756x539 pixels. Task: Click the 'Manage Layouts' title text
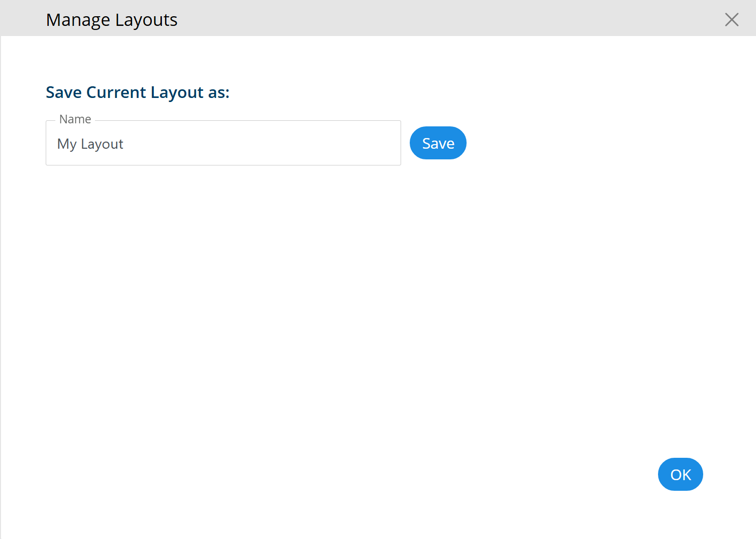coord(112,20)
